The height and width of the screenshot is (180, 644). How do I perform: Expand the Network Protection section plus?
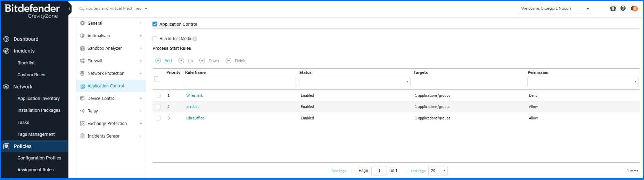click(x=141, y=73)
